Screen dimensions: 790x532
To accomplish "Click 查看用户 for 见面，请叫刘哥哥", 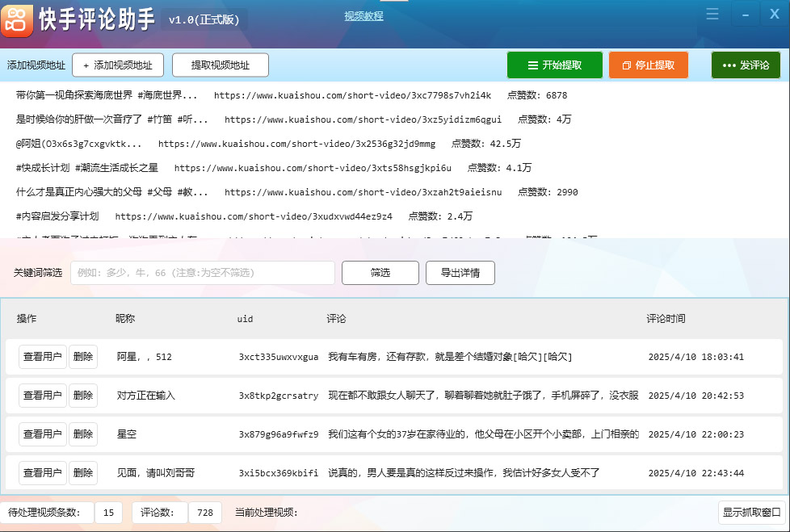I will point(42,473).
